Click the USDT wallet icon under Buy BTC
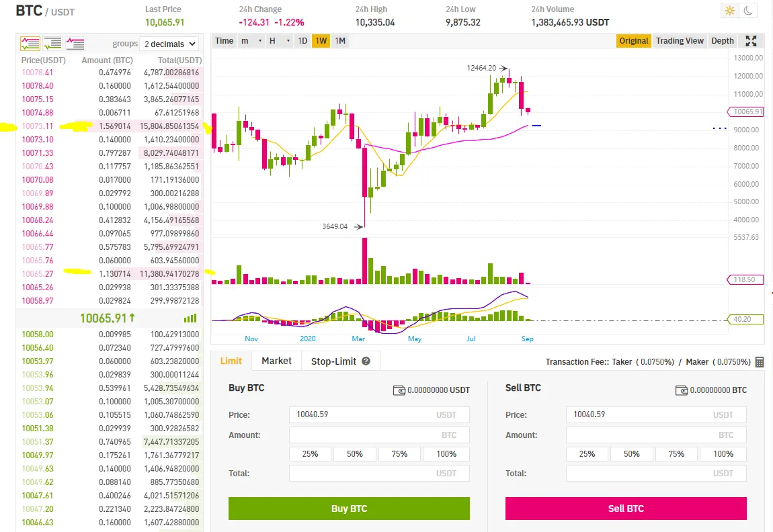The width and height of the screenshot is (773, 532). tap(399, 390)
